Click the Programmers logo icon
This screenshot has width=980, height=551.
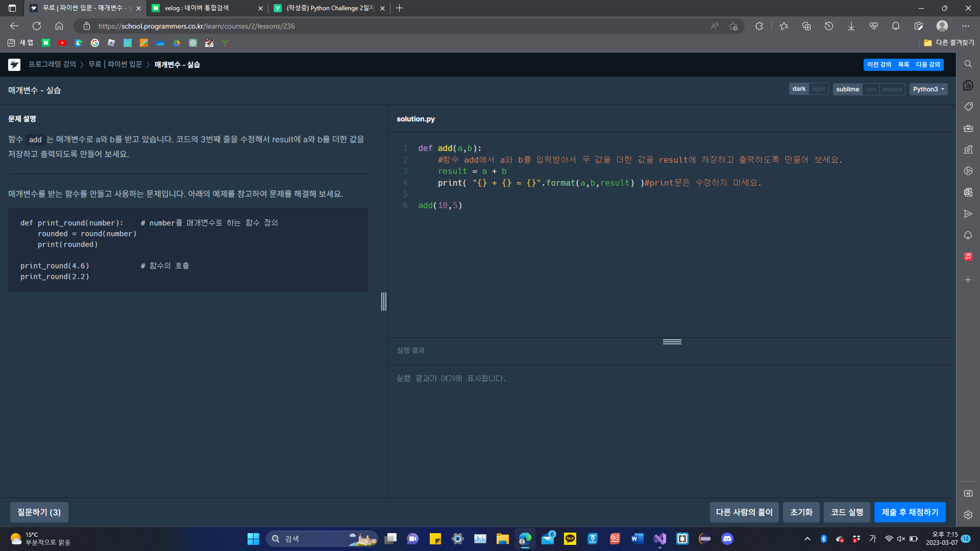[x=14, y=65]
